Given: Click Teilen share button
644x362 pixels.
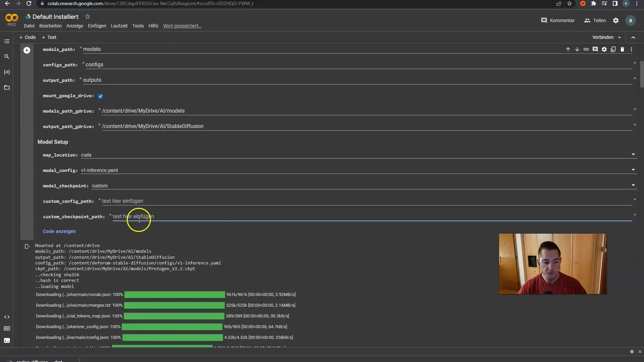Looking at the screenshot, I should tap(595, 20).
